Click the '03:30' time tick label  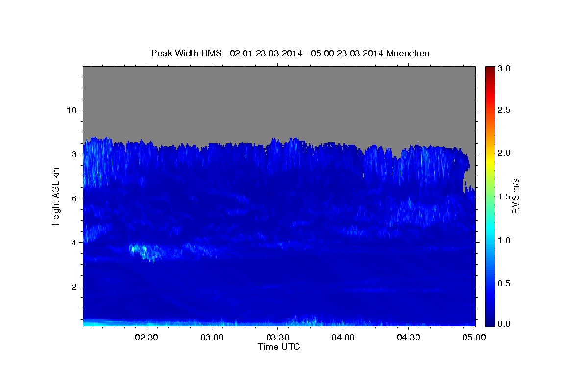[278, 338]
